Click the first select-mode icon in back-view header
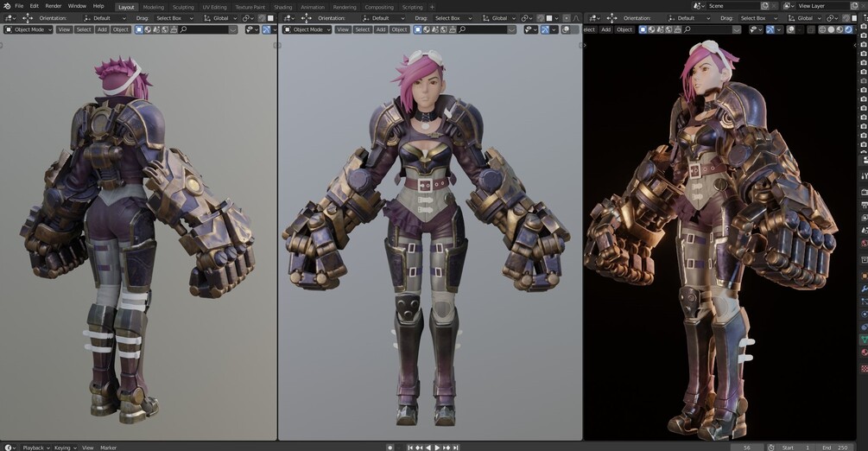 pyautogui.click(x=139, y=29)
